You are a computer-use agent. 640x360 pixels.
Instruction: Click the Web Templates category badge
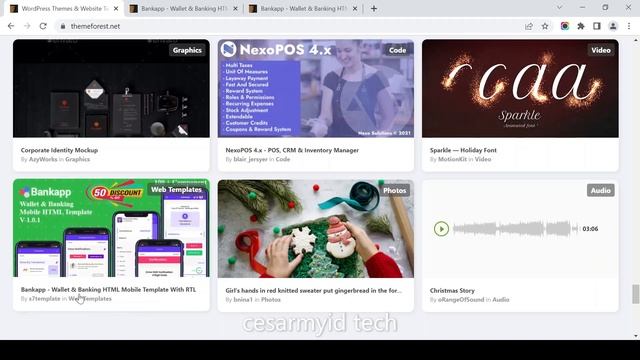click(x=176, y=189)
